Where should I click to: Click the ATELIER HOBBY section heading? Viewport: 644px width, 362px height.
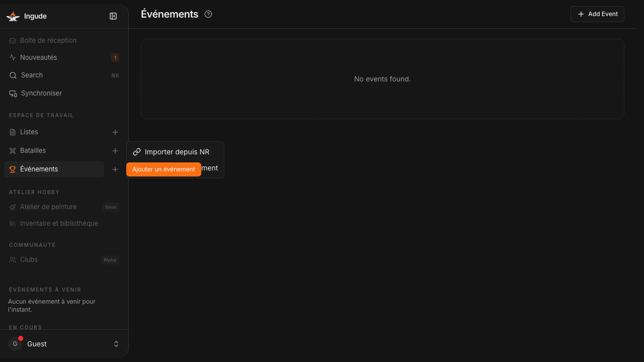click(34, 192)
